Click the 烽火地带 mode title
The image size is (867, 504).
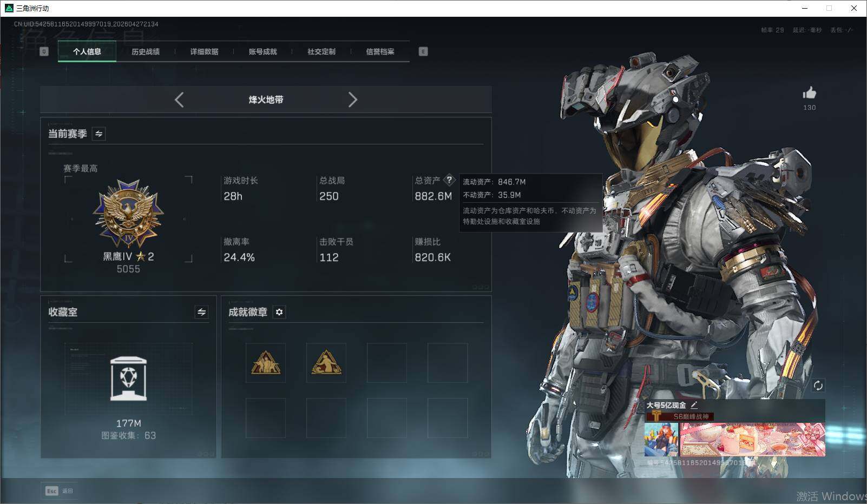coord(266,100)
